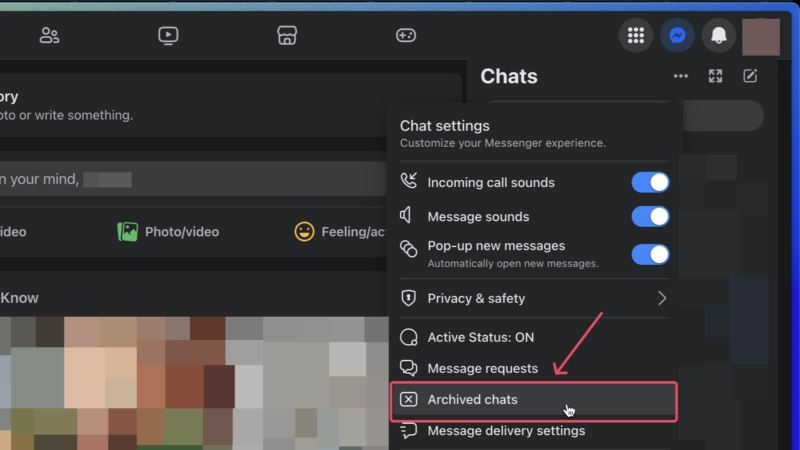800x450 pixels.
Task: Click the Archived chats box icon
Action: pos(409,399)
